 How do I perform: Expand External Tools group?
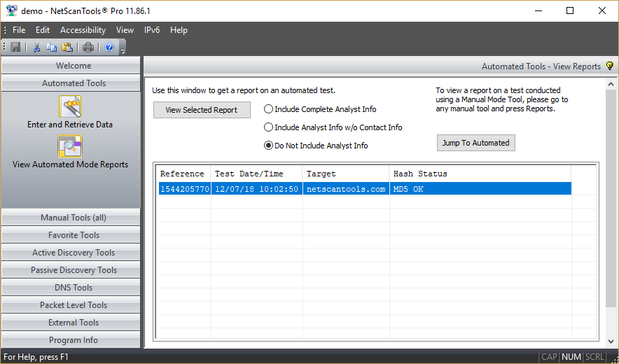pos(71,323)
